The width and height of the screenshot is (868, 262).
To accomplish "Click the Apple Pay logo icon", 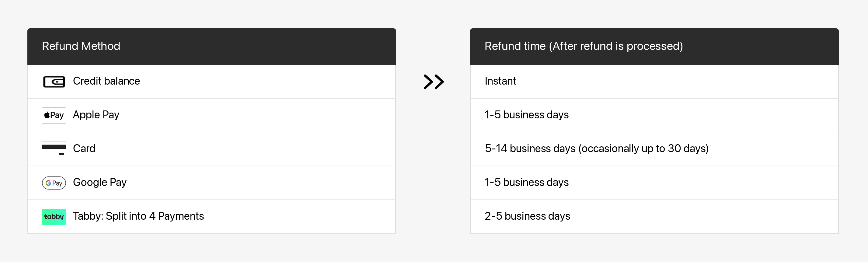I will [54, 115].
